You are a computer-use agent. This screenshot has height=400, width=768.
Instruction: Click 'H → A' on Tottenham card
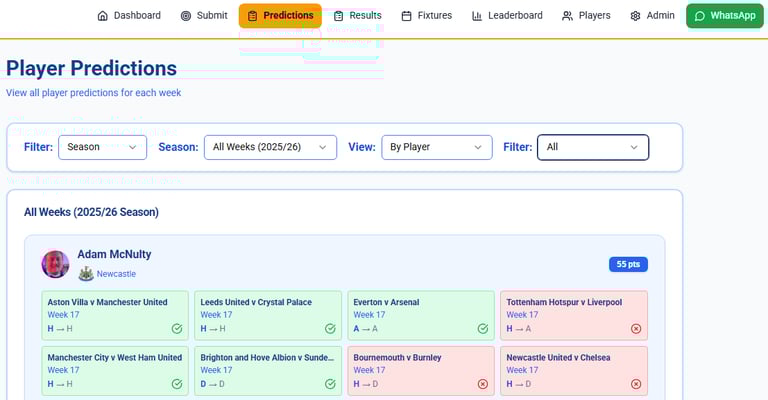(x=519, y=329)
